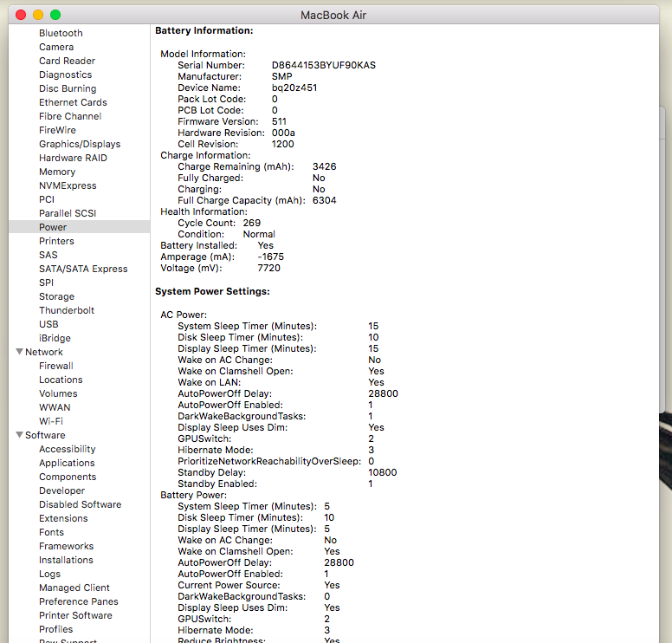Open Storage information section
The height and width of the screenshot is (643, 672).
pyautogui.click(x=56, y=296)
